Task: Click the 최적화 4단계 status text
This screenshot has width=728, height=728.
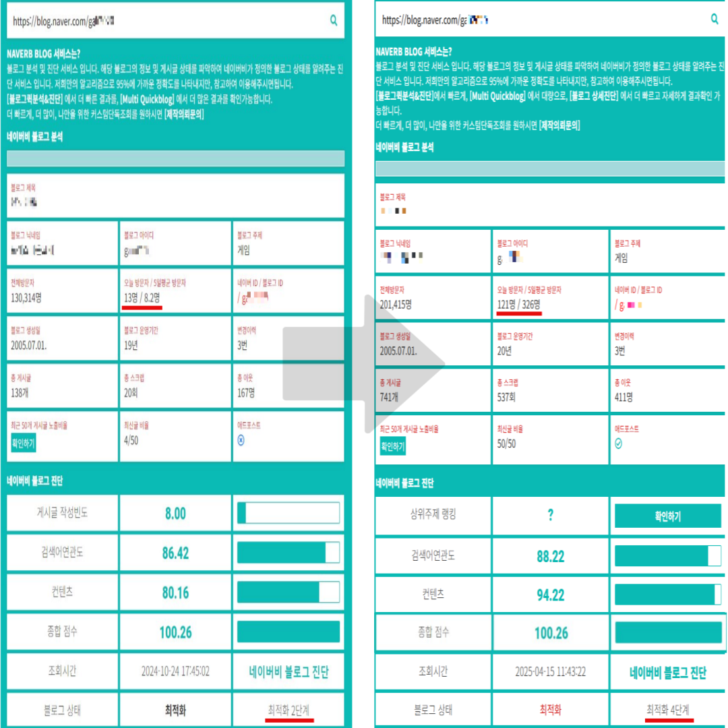Action: [x=667, y=709]
